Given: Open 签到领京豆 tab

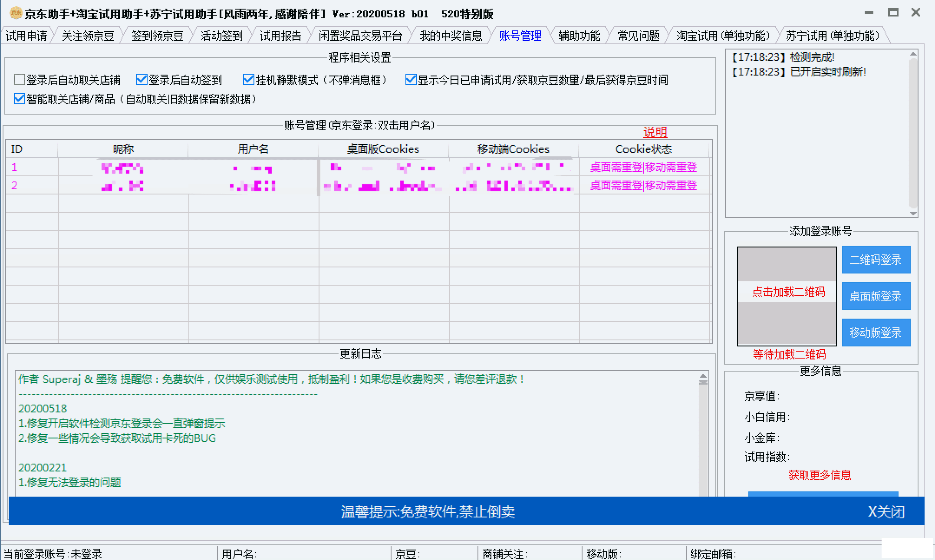Looking at the screenshot, I should (x=158, y=36).
